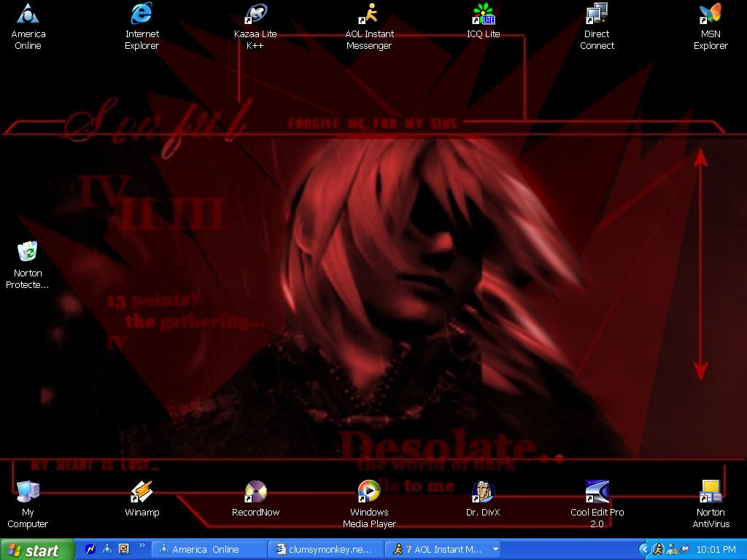The height and width of the screenshot is (560, 747).
Task: Select the ICQ Lite desktop icon
Action: coord(483,15)
